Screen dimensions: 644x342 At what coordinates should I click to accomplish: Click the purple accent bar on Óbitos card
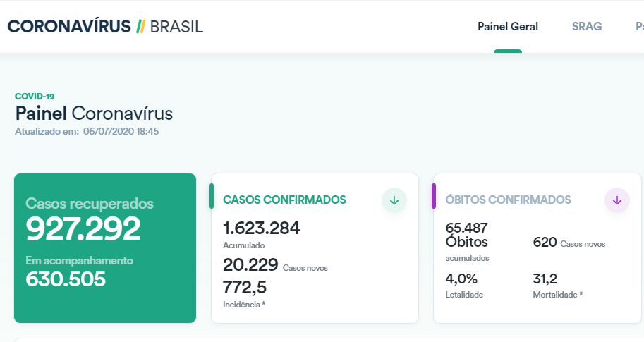coord(434,196)
